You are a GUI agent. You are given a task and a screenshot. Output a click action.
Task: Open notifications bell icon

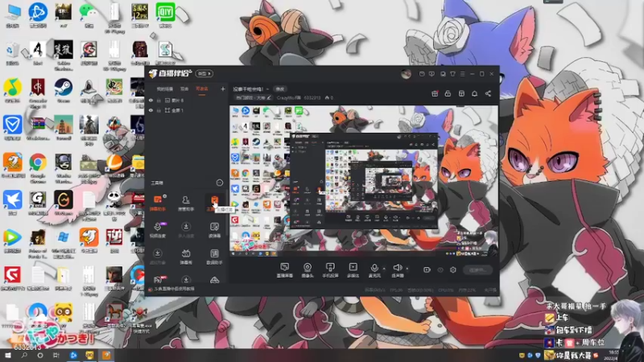474,93
